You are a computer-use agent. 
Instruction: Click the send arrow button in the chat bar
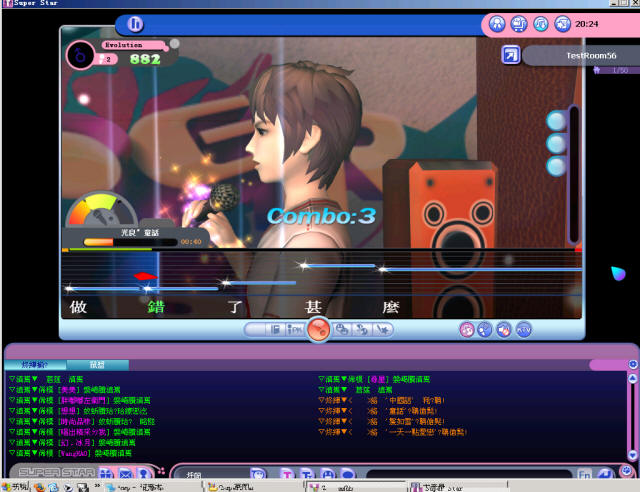pyautogui.click(x=605, y=474)
